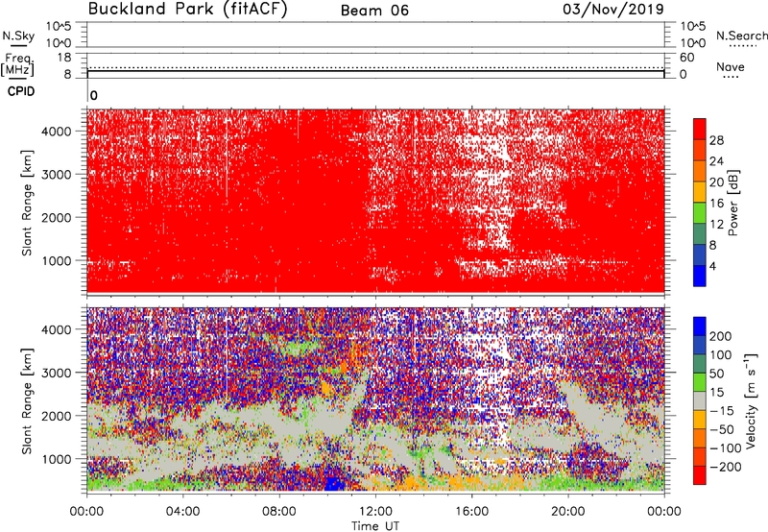Screen dimensions: 768x532
Task: Click the 'Power [dB]' colorbar label
Action: click(x=732, y=203)
